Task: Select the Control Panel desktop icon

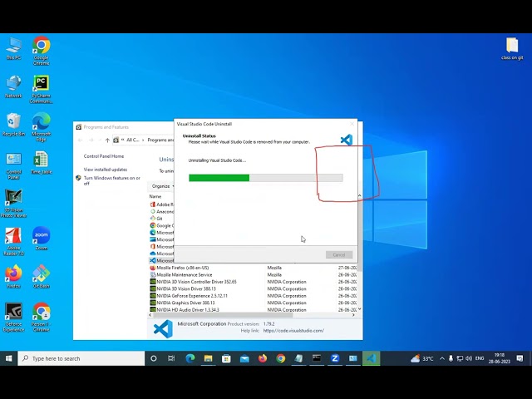Action: click(13, 165)
